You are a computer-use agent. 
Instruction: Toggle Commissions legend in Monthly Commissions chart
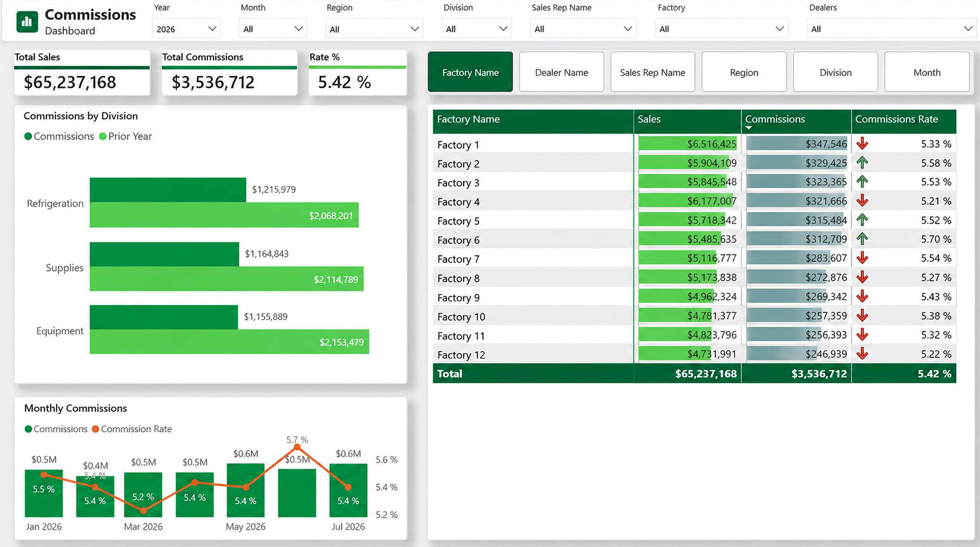click(x=56, y=429)
